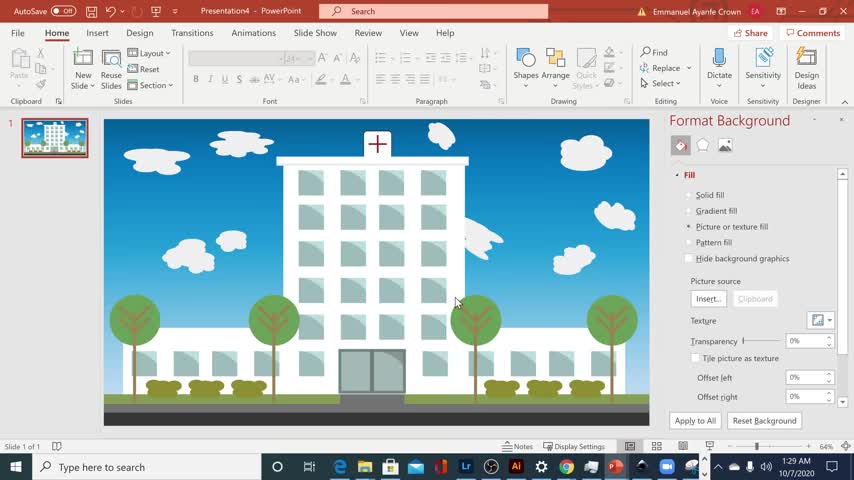
Task: Click the Save icon in title bar
Action: point(92,11)
